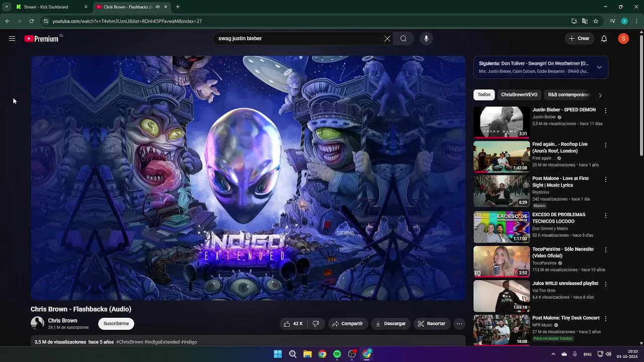The width and height of the screenshot is (644, 362).
Task: Select the ChrisBrownVEVO filter chip
Action: tap(519, 95)
